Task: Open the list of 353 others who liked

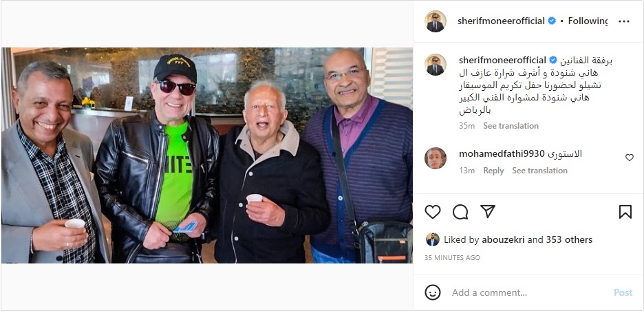Action: pos(569,239)
